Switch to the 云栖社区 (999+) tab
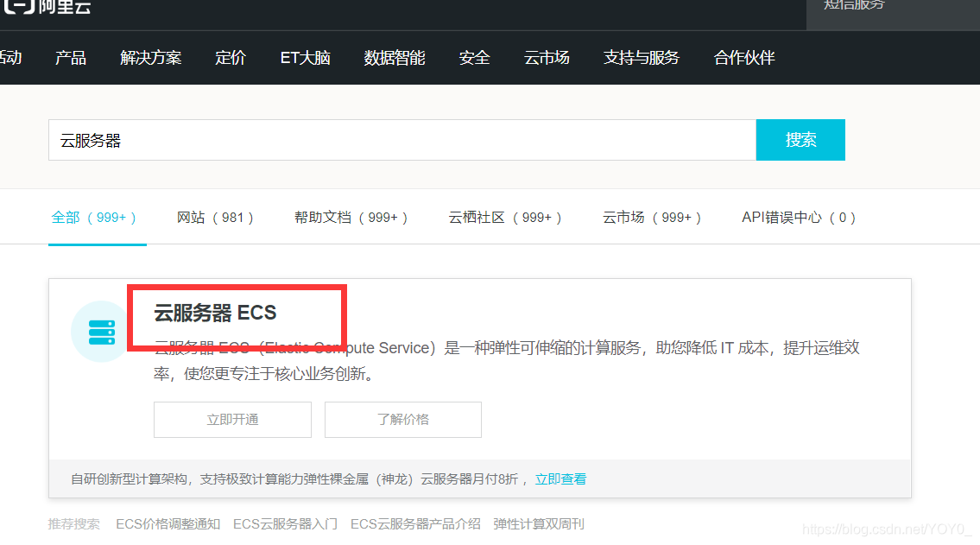 pyautogui.click(x=505, y=218)
